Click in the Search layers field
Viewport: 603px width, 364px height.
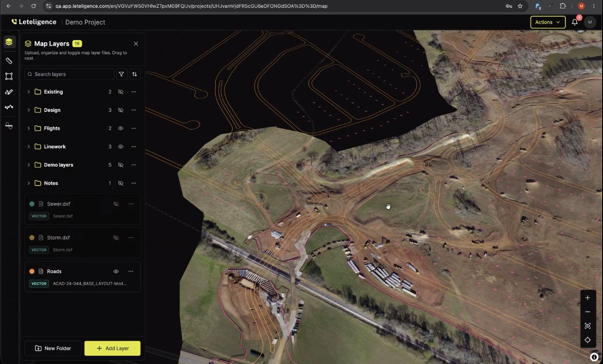tap(69, 74)
